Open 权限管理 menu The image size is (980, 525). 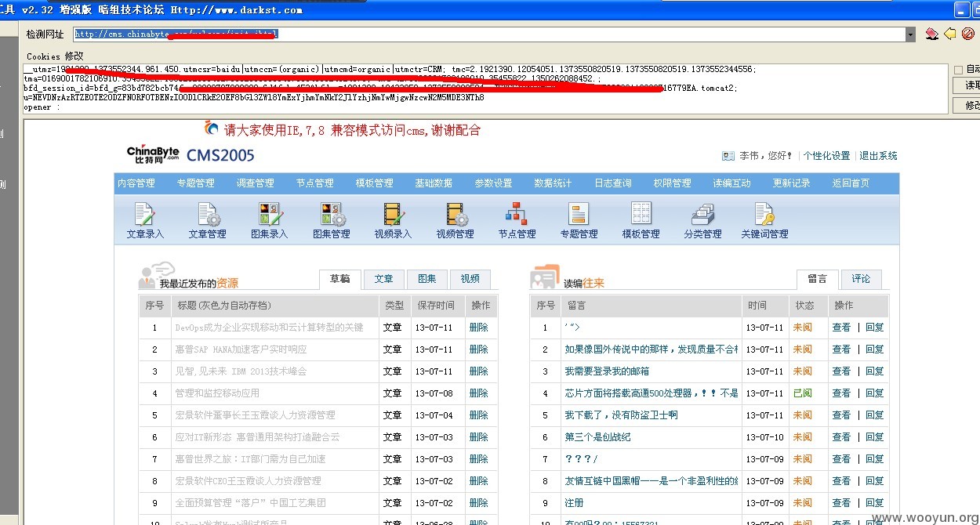point(673,183)
